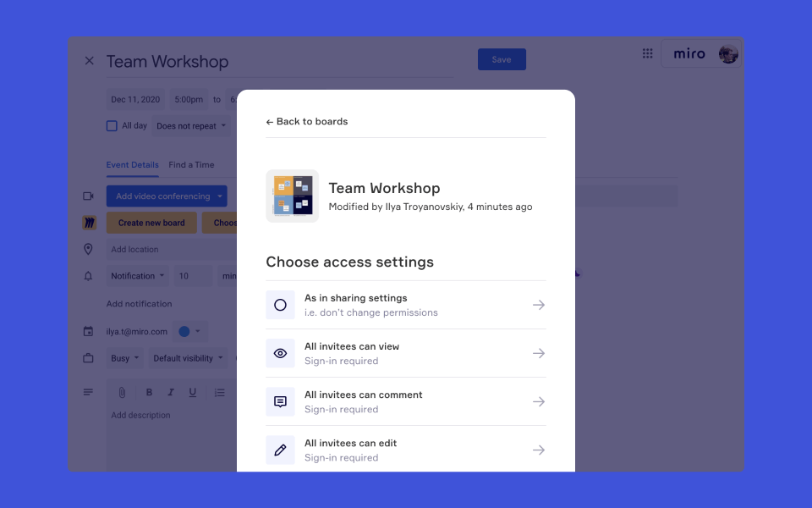The width and height of the screenshot is (812, 508).
Task: Click the calendar icon next to ilya.t@miro.com
Action: (x=88, y=331)
